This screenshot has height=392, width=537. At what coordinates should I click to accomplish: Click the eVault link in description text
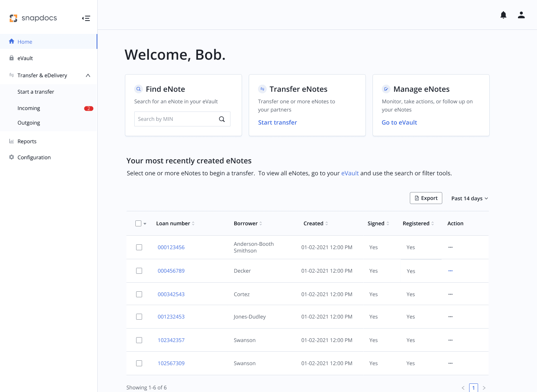tap(350, 173)
